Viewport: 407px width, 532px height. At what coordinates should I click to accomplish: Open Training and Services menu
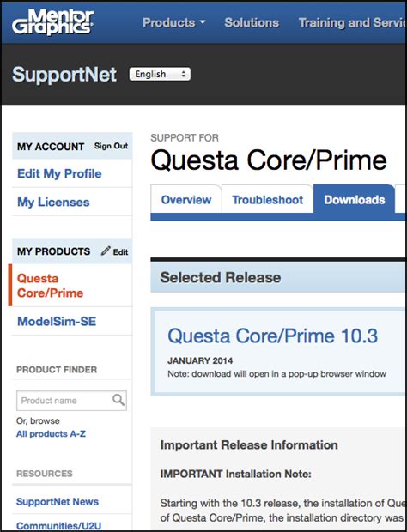pyautogui.click(x=352, y=22)
